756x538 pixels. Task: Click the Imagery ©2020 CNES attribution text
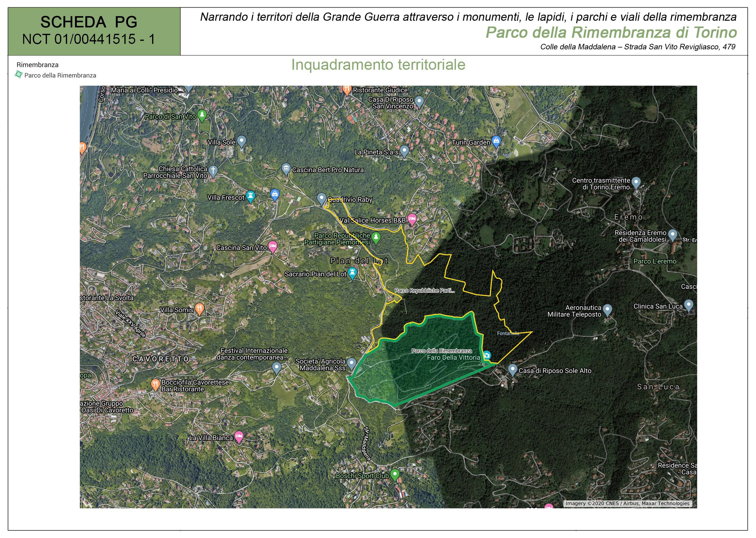pos(627,504)
